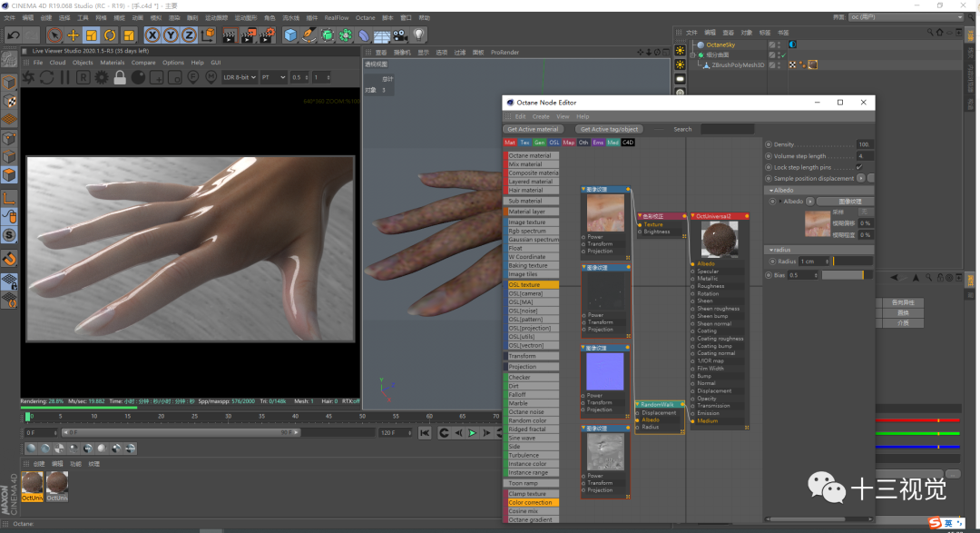Viewport: 980px width, 533px height.
Task: Click the Albedo texture thumbnail in properties
Action: (x=817, y=223)
